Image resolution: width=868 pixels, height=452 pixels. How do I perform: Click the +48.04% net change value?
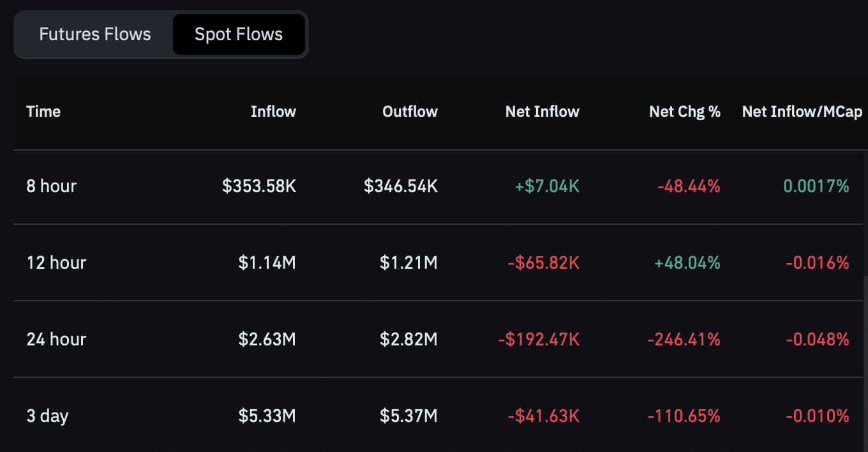[688, 263]
